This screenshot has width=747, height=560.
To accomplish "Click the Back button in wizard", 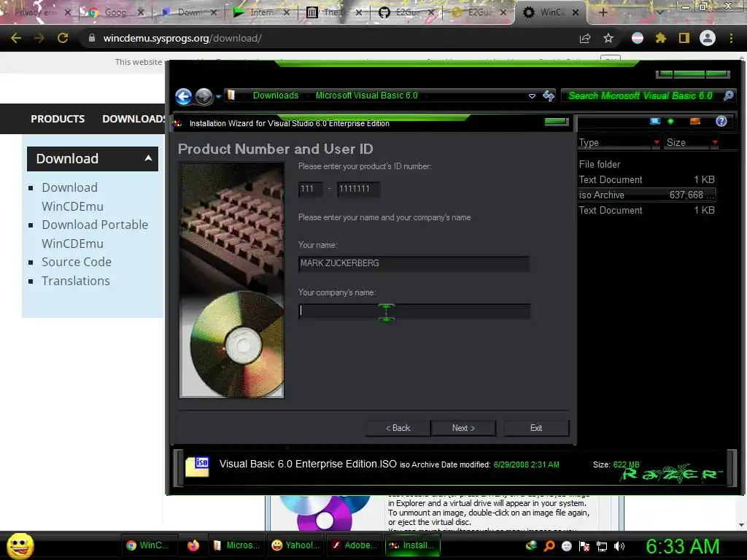I will click(x=398, y=428).
